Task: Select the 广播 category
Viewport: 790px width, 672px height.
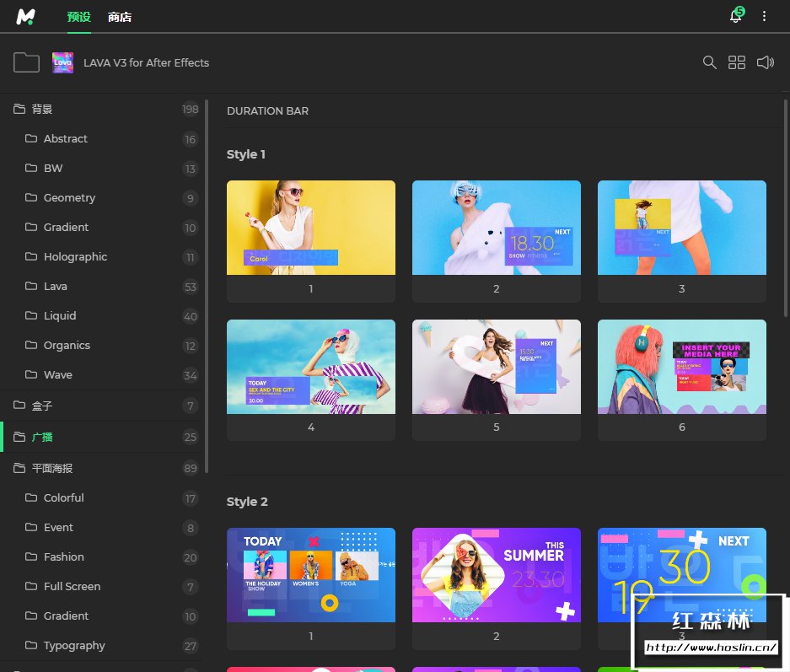Action: [x=42, y=437]
